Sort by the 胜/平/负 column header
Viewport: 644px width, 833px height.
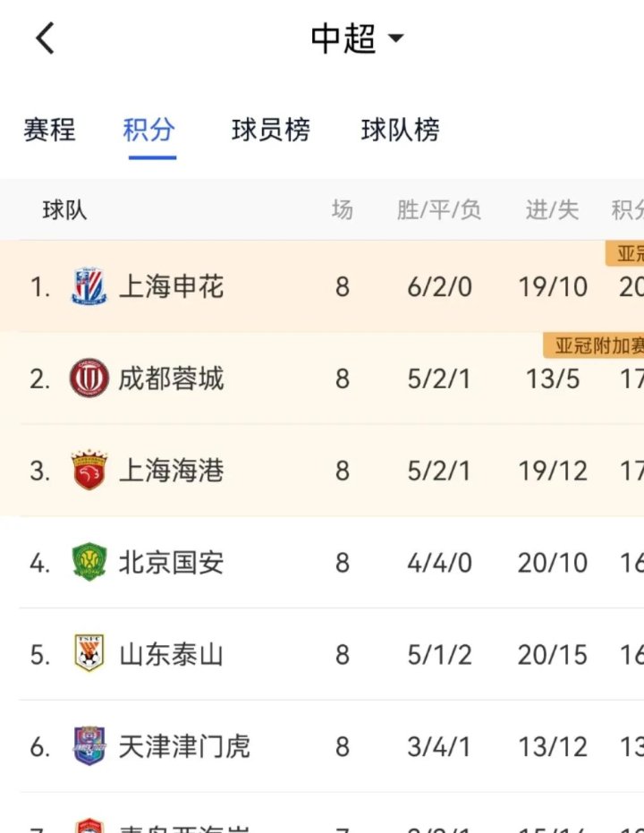tap(439, 210)
